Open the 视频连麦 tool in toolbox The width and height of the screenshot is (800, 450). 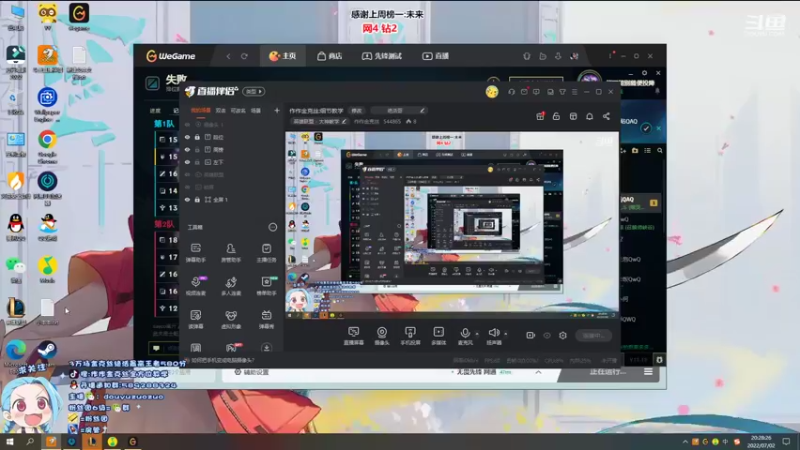point(196,286)
